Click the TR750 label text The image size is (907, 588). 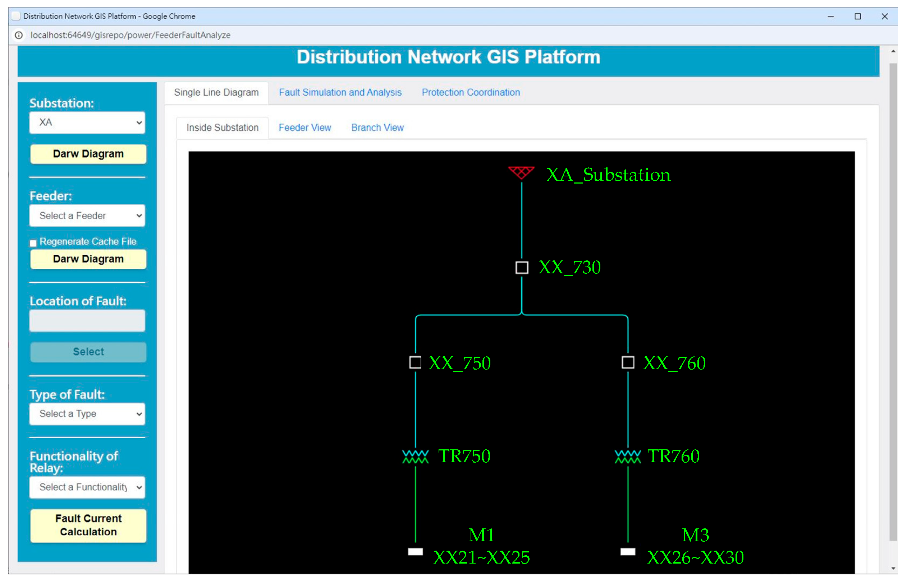pos(464,456)
